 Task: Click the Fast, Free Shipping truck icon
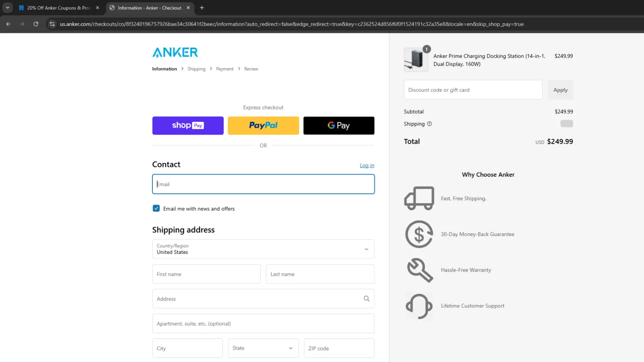pyautogui.click(x=419, y=199)
